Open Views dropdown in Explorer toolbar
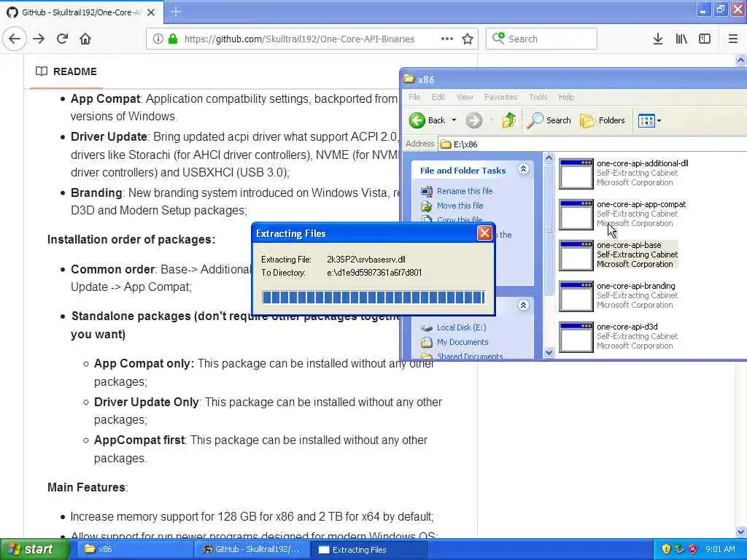747x560 pixels. coord(649,120)
